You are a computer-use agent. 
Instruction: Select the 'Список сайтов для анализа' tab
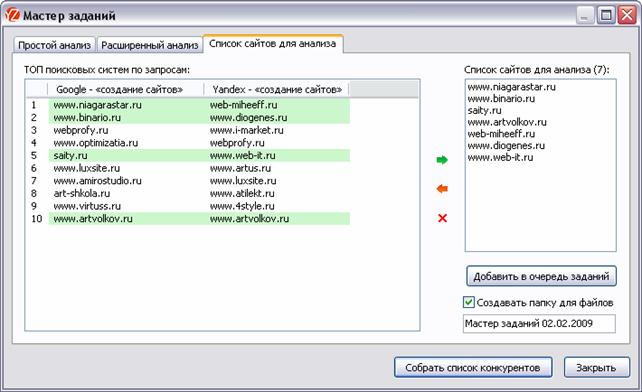(273, 44)
